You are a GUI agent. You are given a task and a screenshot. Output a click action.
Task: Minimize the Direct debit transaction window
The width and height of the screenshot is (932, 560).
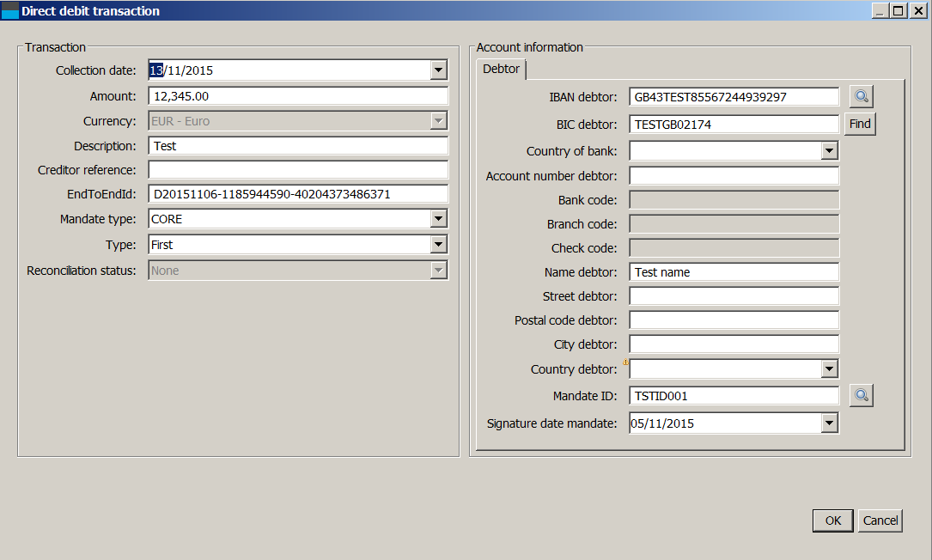880,10
